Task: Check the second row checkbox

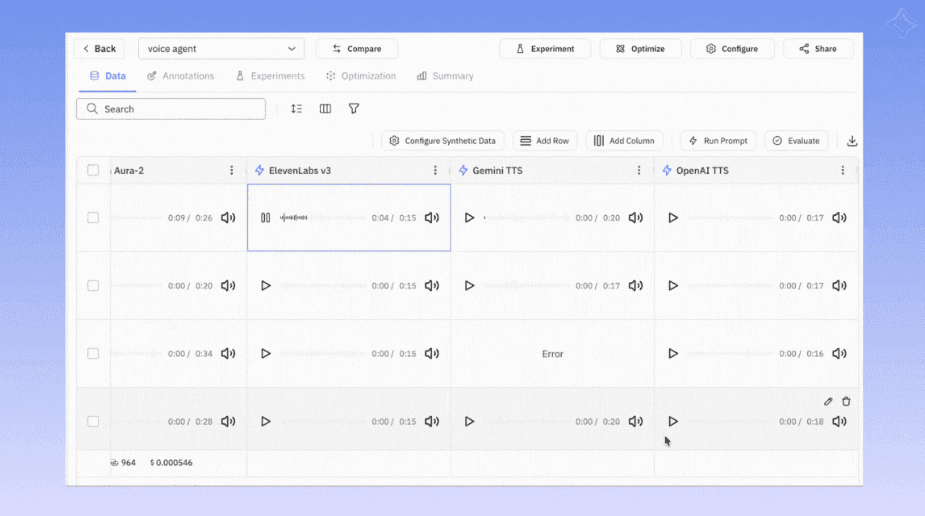Action: pyautogui.click(x=93, y=285)
